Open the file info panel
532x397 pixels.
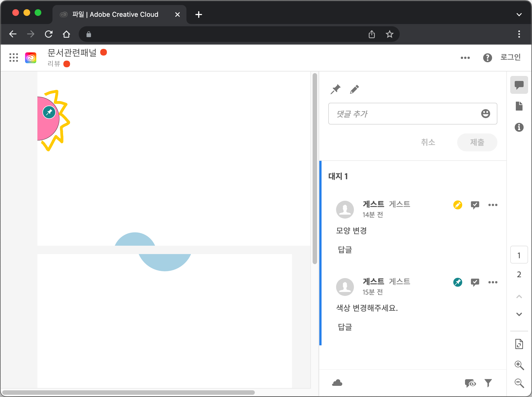click(519, 127)
